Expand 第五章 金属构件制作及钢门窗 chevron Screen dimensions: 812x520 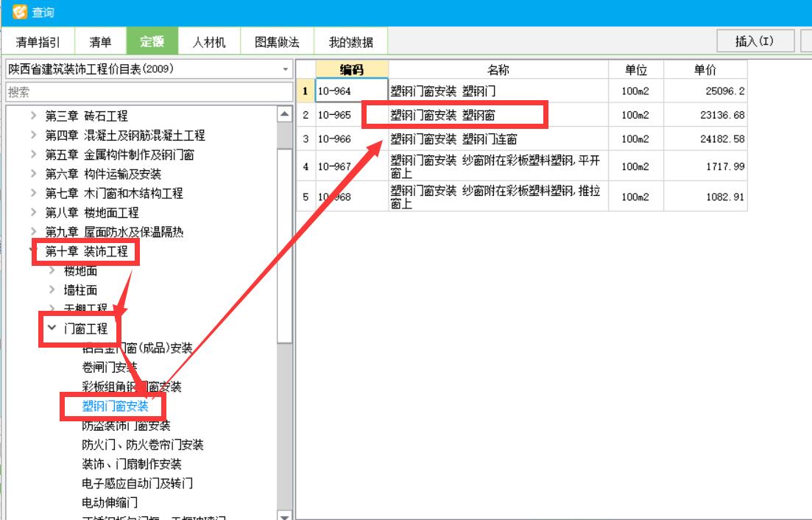[34, 155]
